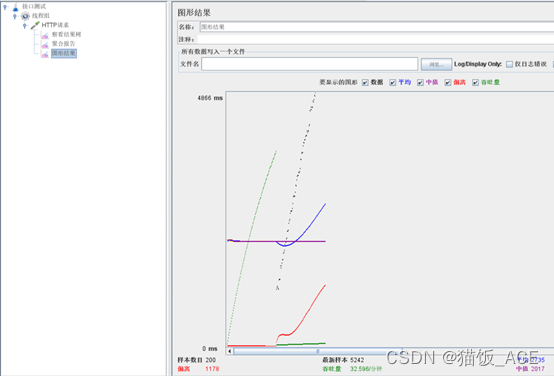Select the 接口测试 tree item label

[34, 6]
